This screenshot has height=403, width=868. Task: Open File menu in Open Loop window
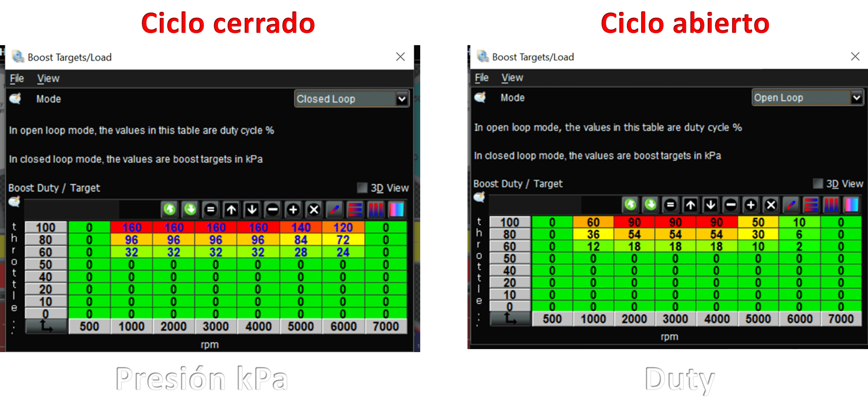coord(482,77)
